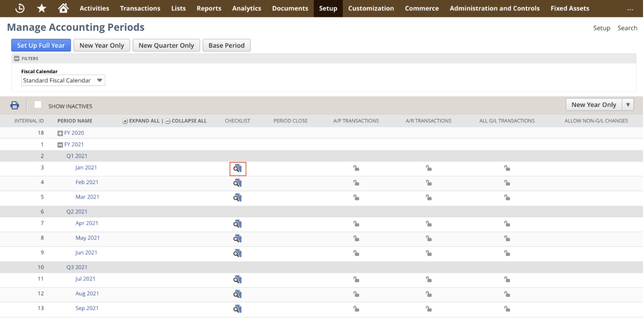Open the Reports menu

(x=209, y=8)
